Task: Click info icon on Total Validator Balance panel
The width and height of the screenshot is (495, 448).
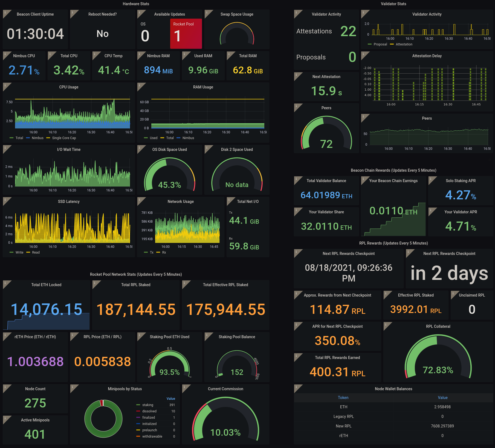Action: pos(296,179)
